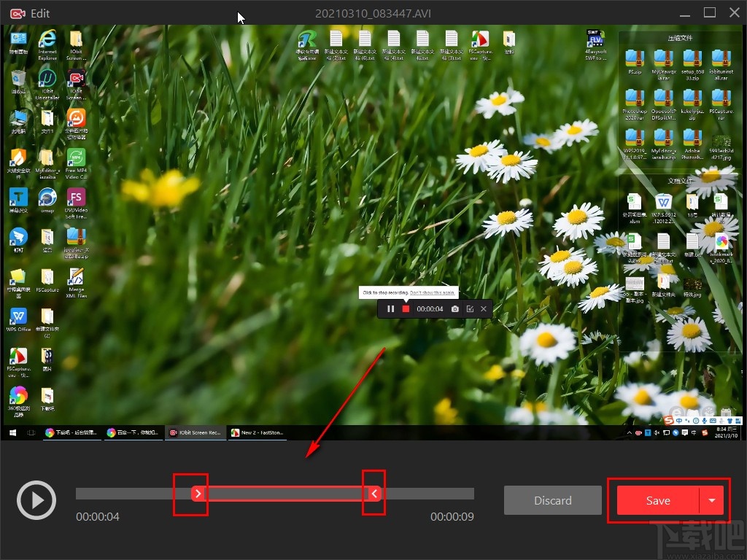Click the 8:34 clock in preview taskbar
Screen dimensions: 747x560
pyautogui.click(x=727, y=432)
